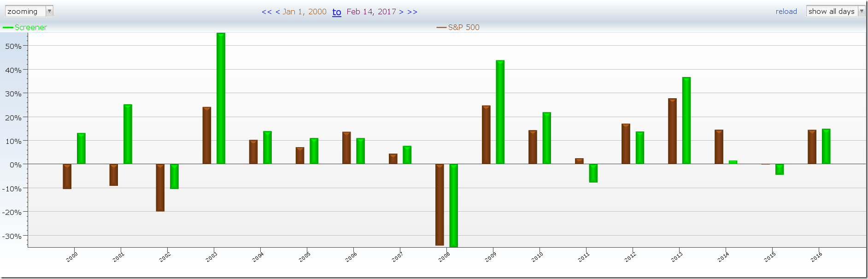868x279 pixels.
Task: Select the green Screener bar for 2010
Action: [546, 138]
